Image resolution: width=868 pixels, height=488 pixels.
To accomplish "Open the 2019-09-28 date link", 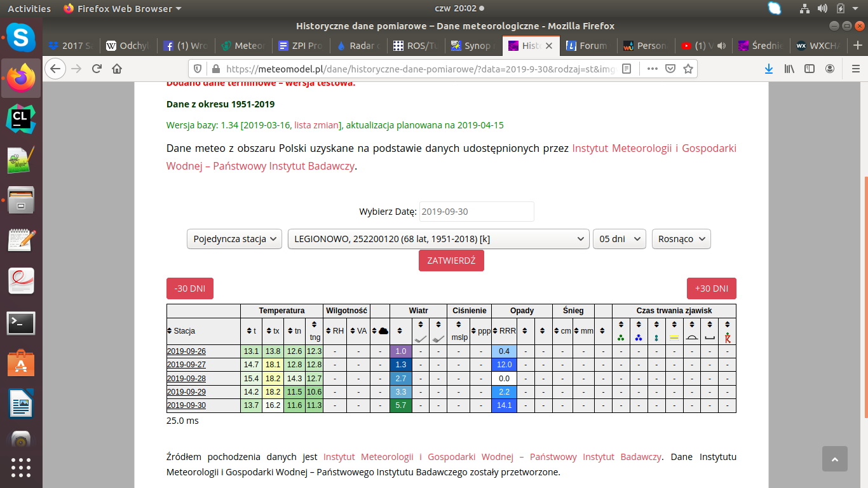I will pyautogui.click(x=186, y=379).
